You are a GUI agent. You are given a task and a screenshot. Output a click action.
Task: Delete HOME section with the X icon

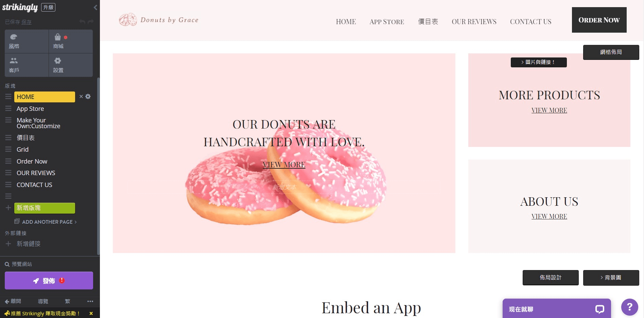point(81,97)
